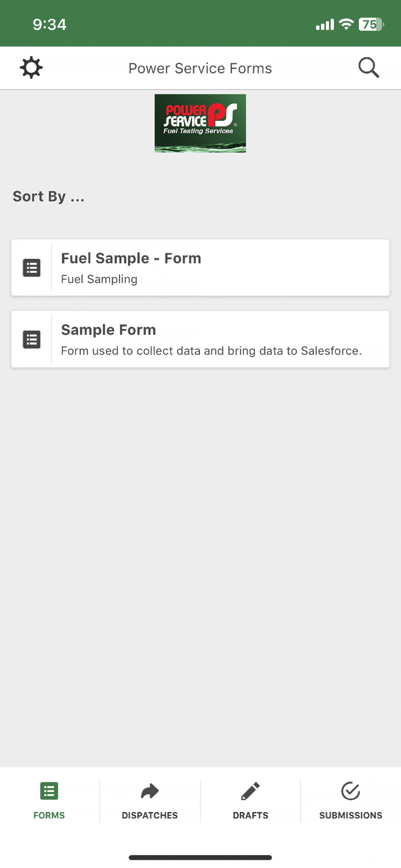Image resolution: width=401 pixels, height=868 pixels.
Task: Open the Sort By options
Action: [x=49, y=197]
